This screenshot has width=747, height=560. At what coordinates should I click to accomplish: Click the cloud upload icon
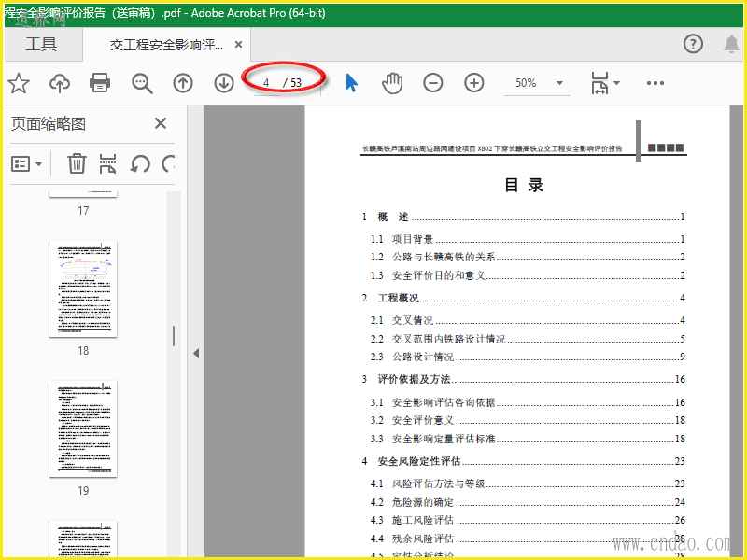point(60,83)
